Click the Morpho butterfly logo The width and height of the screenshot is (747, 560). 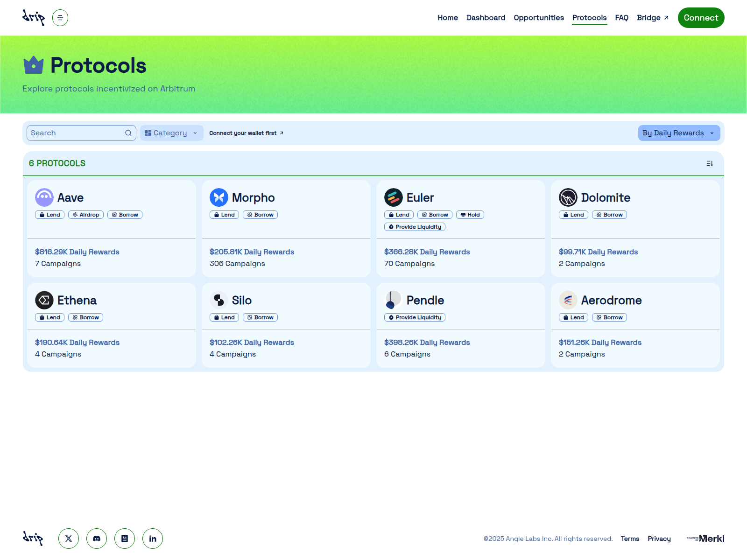(x=219, y=197)
